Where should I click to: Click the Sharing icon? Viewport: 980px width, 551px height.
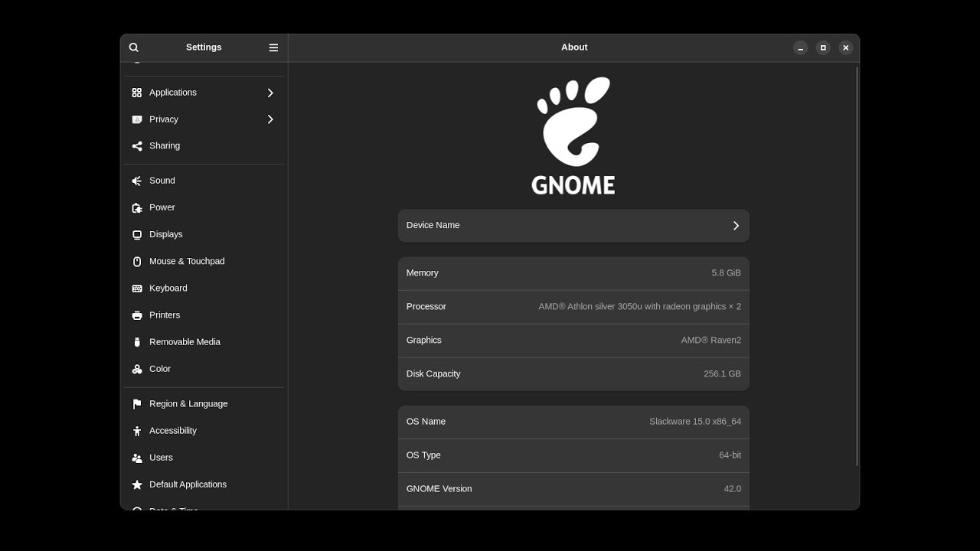137,146
